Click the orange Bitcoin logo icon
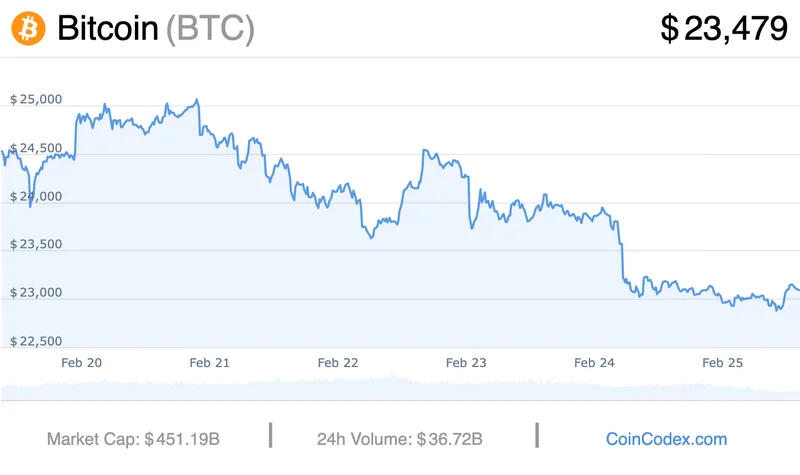The height and width of the screenshot is (475, 800). point(29,28)
